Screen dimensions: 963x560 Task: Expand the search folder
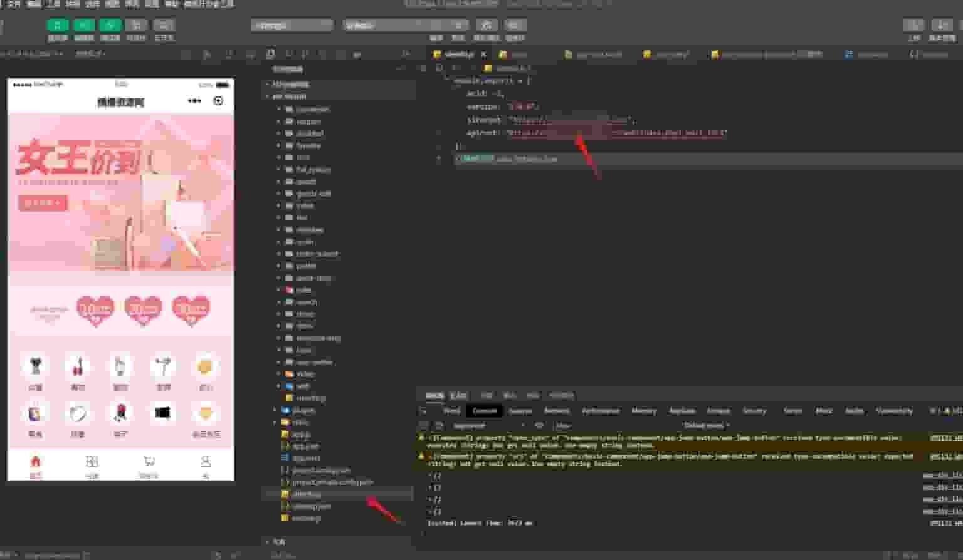point(307,302)
